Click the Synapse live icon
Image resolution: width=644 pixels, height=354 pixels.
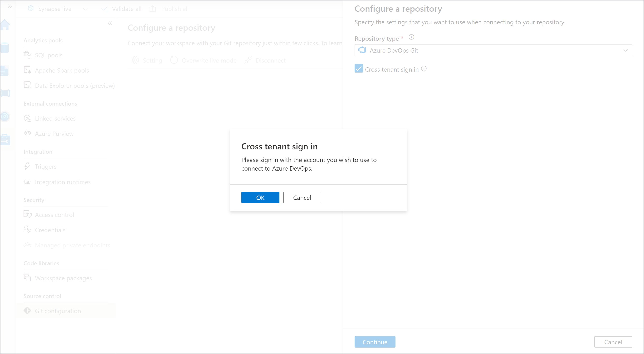pos(30,8)
